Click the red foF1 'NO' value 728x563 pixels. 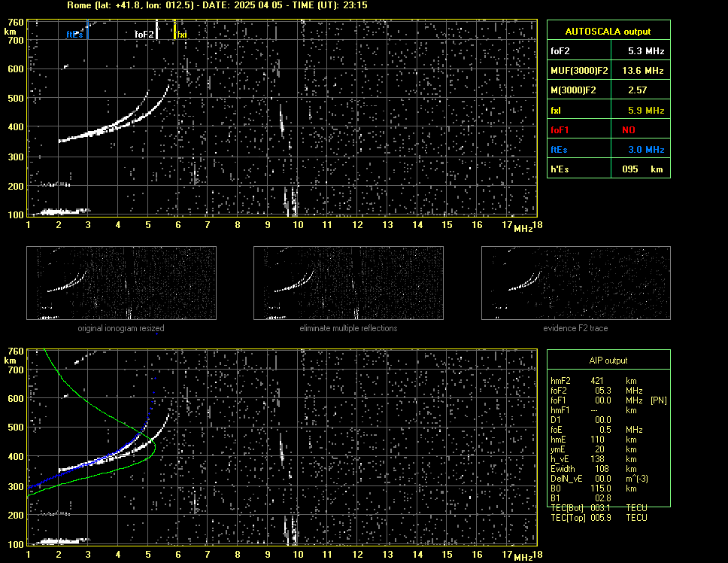(x=629, y=130)
